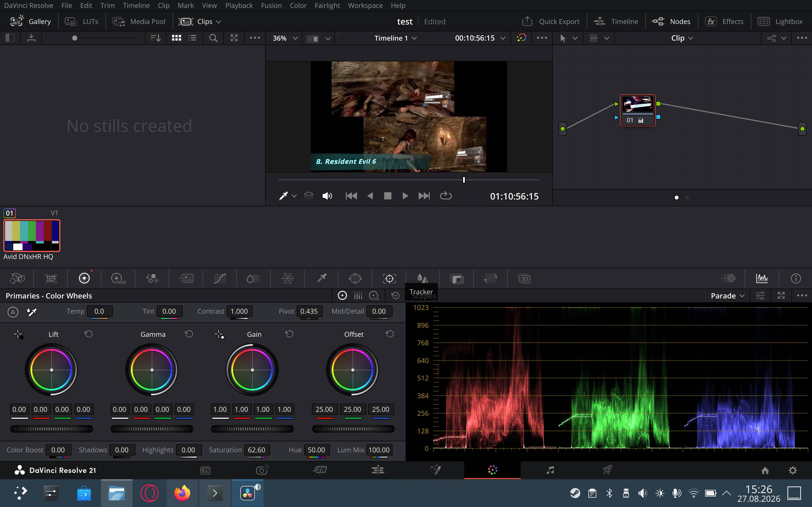Screen dimensions: 812x507
Task: Open the Sizing palette
Action: point(490,278)
